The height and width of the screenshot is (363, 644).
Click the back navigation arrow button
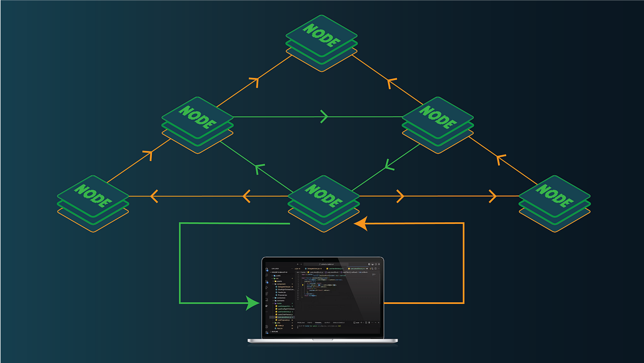[x=297, y=264]
